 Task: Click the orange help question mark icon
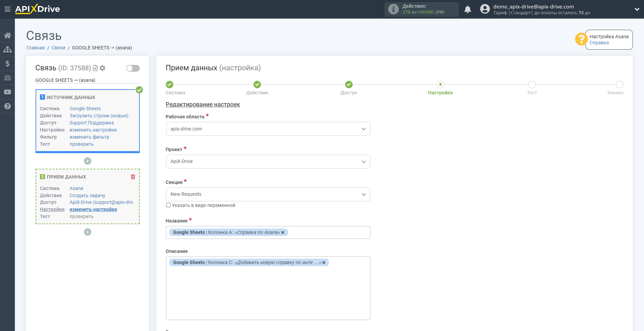[x=581, y=39]
